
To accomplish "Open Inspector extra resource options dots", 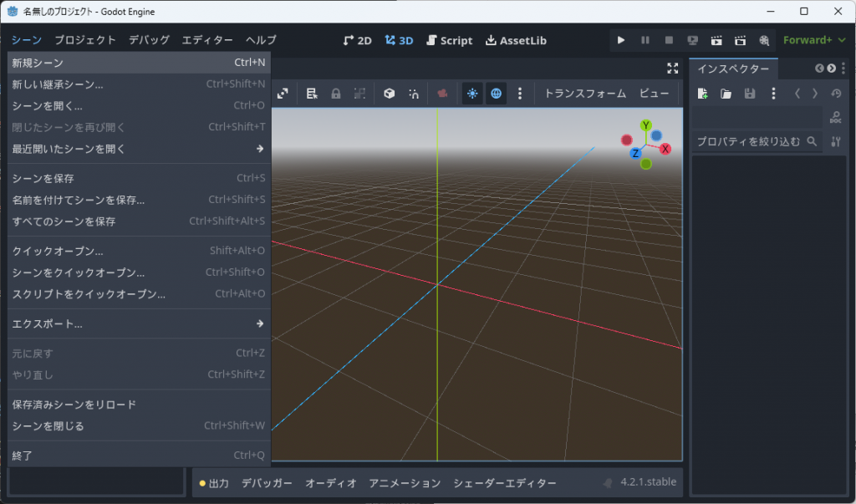I will pyautogui.click(x=773, y=94).
